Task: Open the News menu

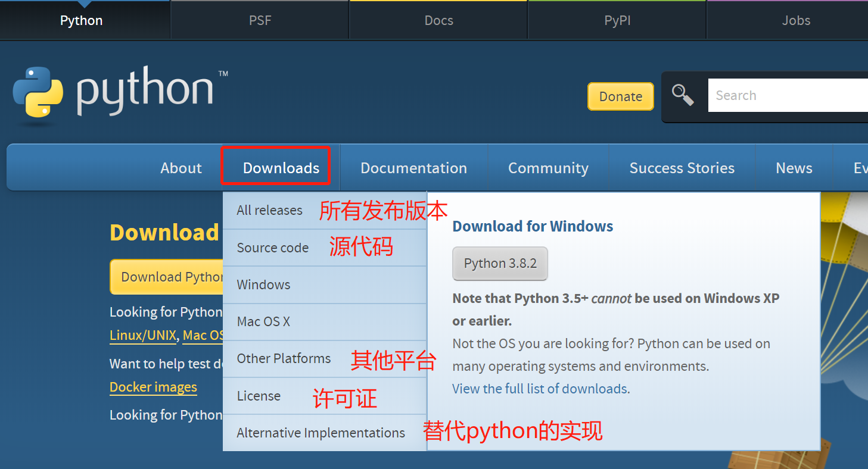Action: point(794,168)
